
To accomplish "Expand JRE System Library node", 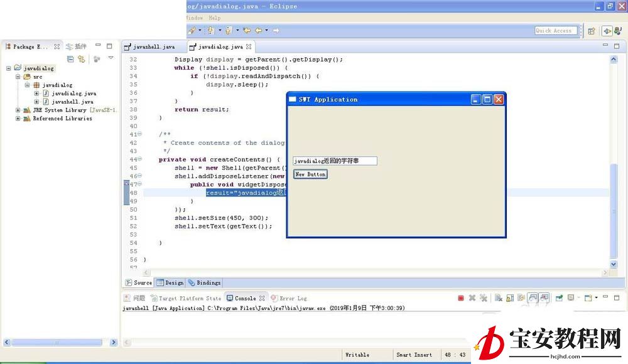I will pyautogui.click(x=18, y=110).
